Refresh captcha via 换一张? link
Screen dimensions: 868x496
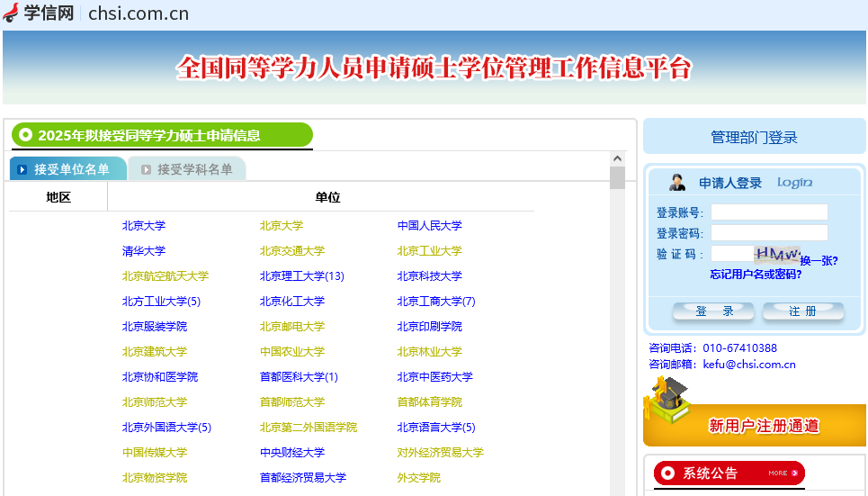(819, 260)
